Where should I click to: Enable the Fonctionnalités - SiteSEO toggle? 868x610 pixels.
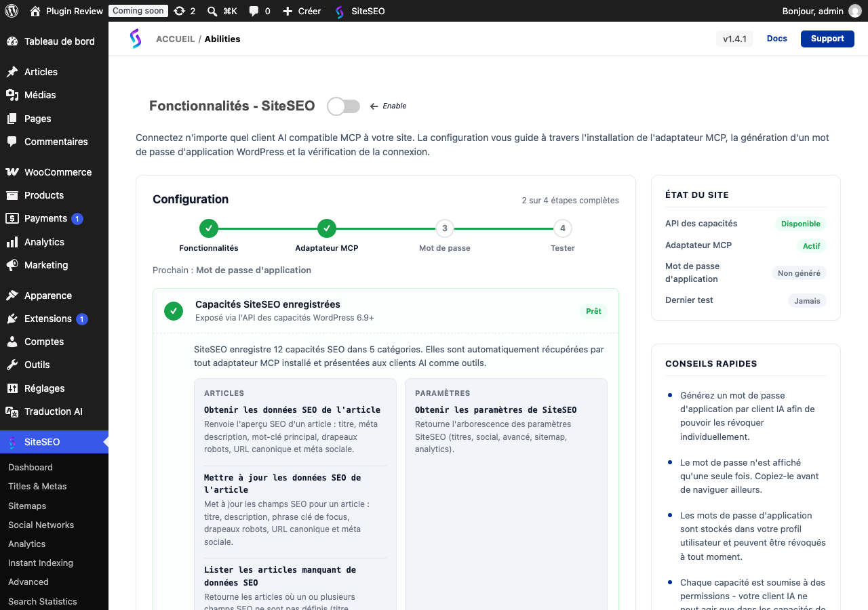coord(343,106)
